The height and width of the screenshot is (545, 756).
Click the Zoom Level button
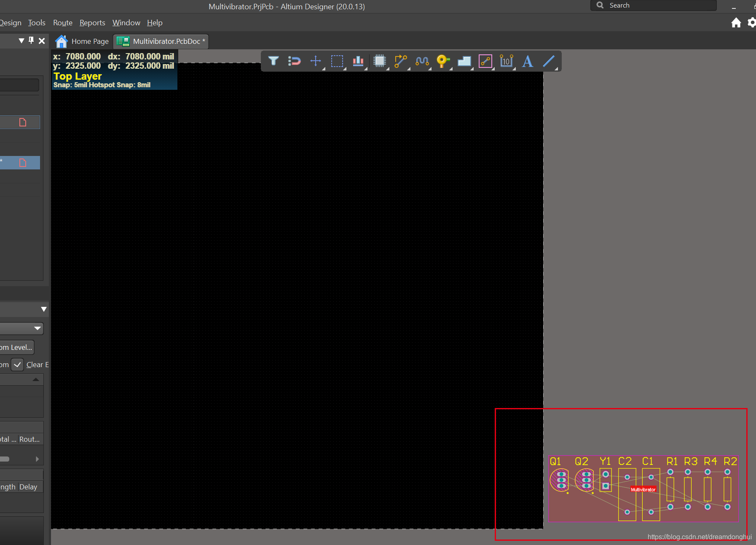(17, 347)
